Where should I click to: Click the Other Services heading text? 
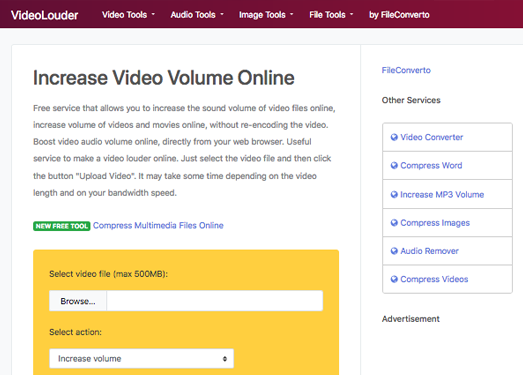pyautogui.click(x=411, y=100)
